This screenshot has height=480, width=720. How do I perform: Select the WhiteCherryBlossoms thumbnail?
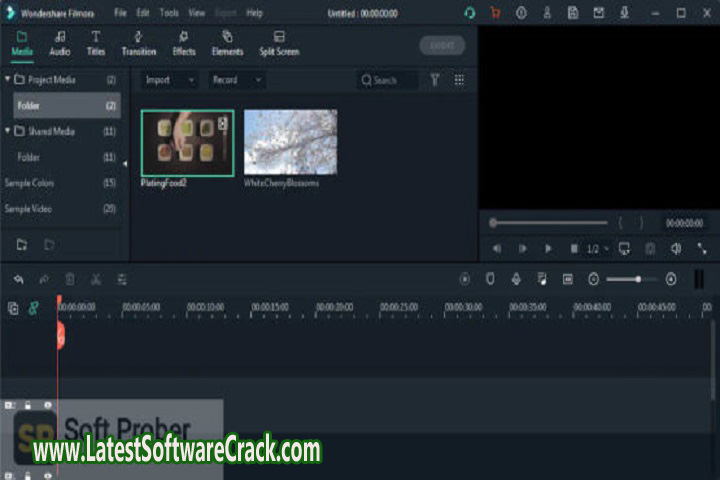tap(290, 142)
